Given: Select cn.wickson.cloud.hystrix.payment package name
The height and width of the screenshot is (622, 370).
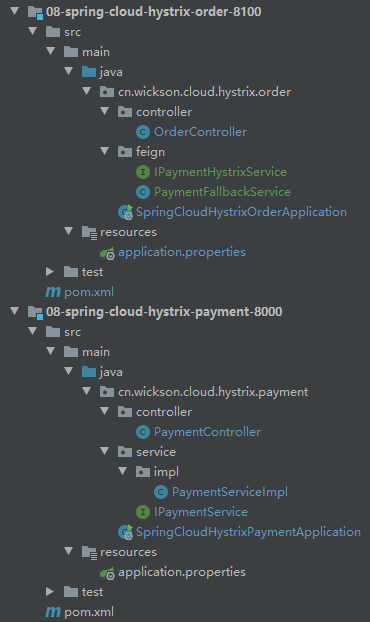Looking at the screenshot, I should pyautogui.click(x=213, y=392).
